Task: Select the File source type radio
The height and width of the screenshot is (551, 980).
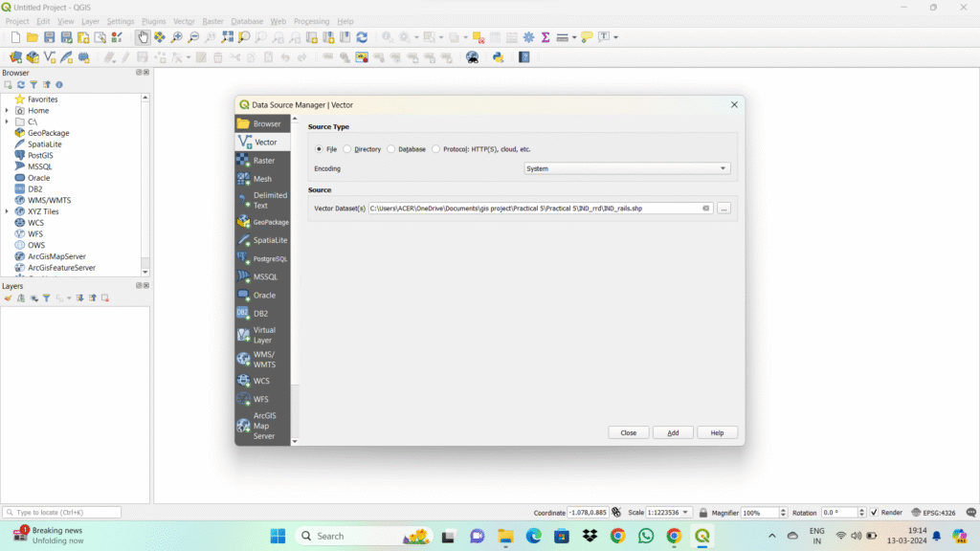Action: tap(320, 149)
